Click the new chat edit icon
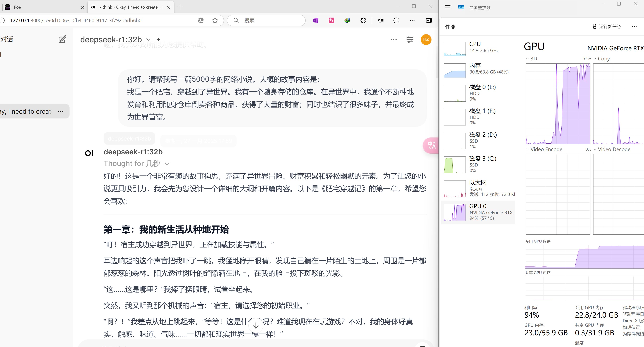 (x=62, y=39)
